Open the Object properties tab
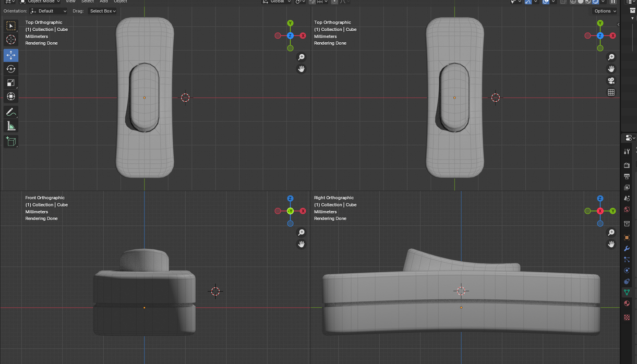 (627, 238)
